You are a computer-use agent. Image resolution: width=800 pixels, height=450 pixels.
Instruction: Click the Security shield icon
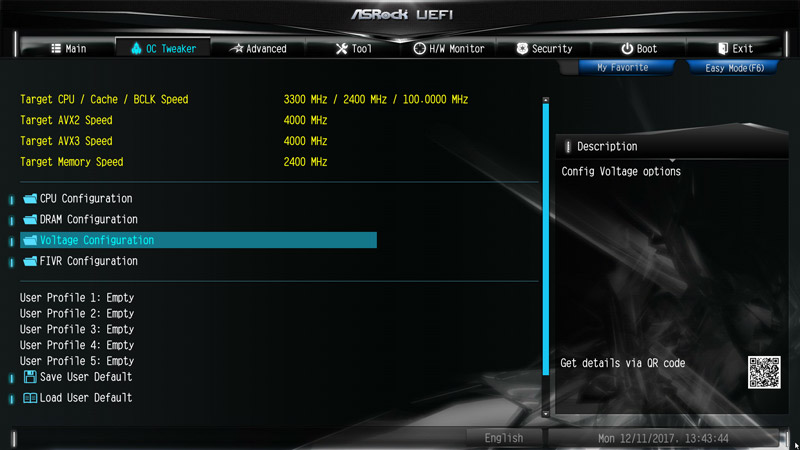pyautogui.click(x=522, y=48)
